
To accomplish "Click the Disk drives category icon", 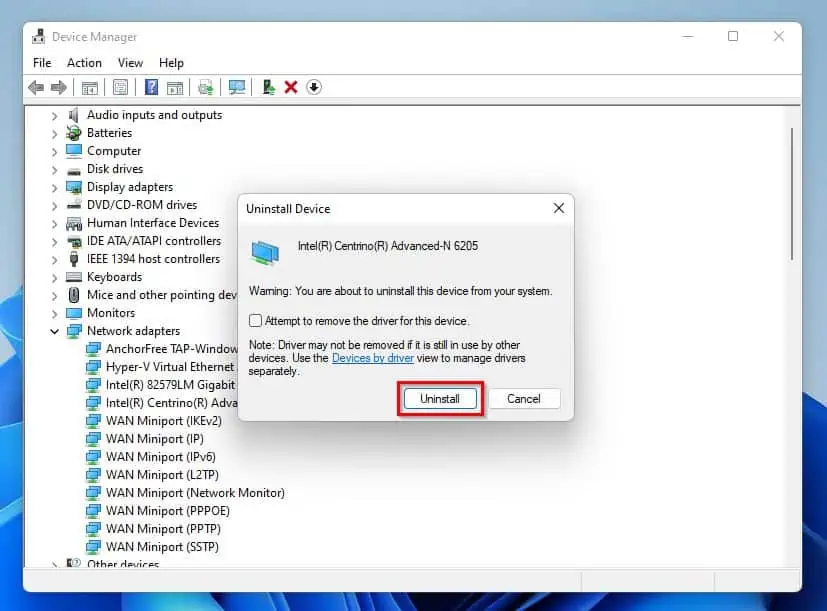I will click(x=74, y=170).
